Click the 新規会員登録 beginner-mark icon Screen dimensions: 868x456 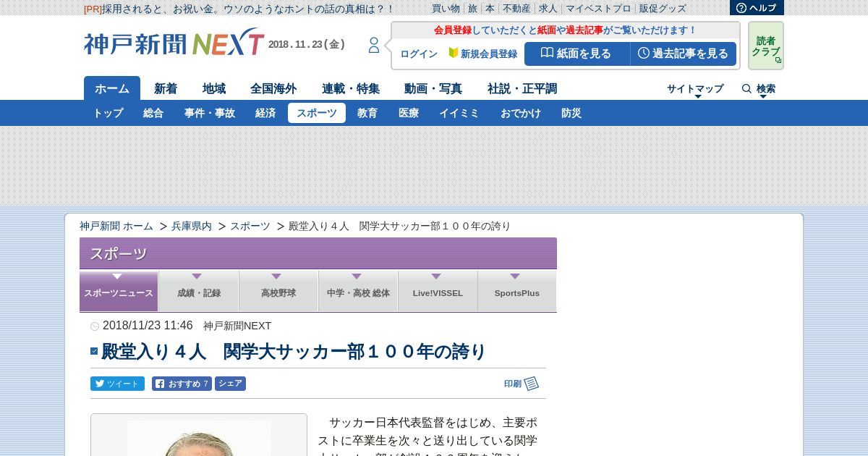tap(454, 53)
